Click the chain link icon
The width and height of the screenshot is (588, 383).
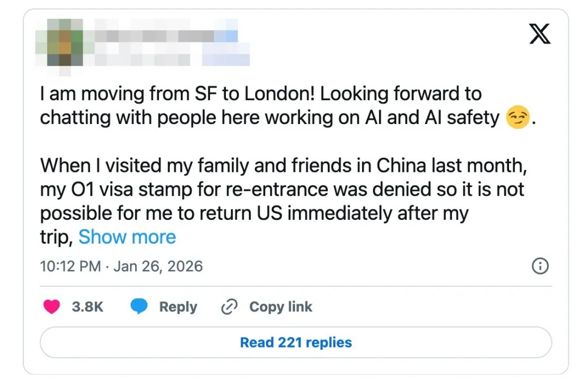(229, 307)
